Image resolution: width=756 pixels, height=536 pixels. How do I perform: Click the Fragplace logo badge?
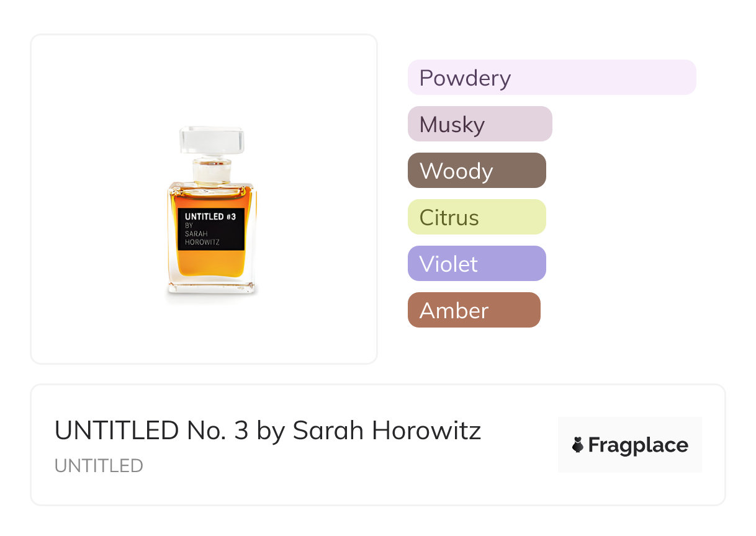[x=630, y=445]
